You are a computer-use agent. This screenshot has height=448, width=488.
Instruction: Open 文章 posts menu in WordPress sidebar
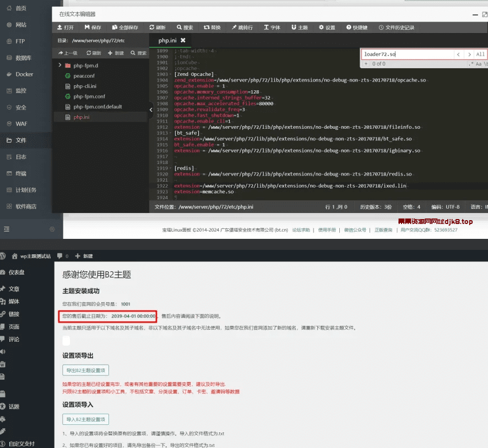pos(14,289)
